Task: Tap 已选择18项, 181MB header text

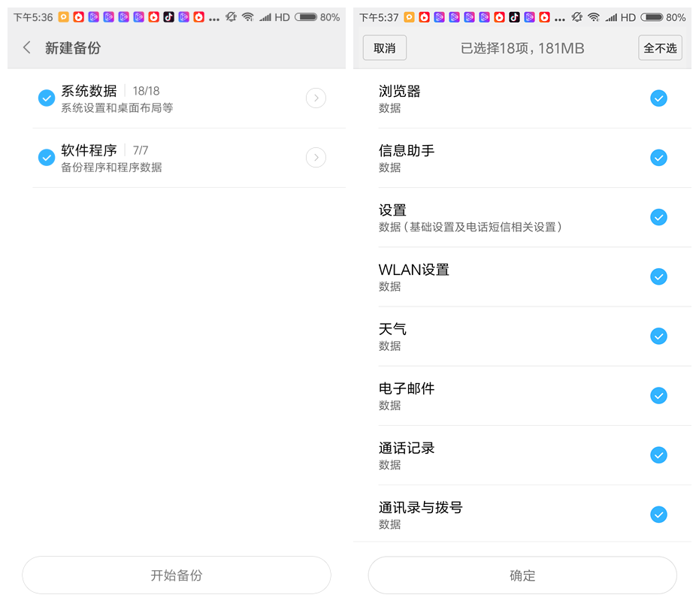Action: 522,48
